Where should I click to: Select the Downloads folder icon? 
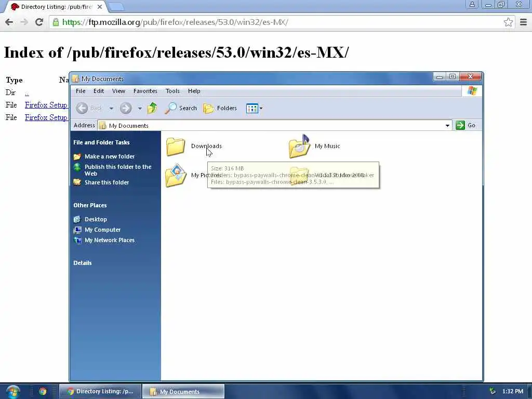(x=176, y=147)
